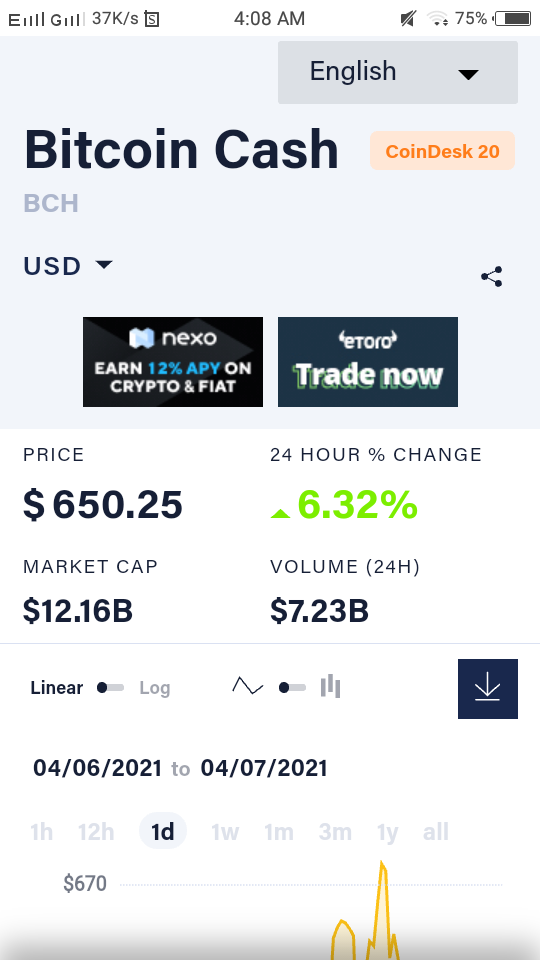The height and width of the screenshot is (960, 540).
Task: Open the CoinDesk 20 badge
Action: [x=443, y=151]
